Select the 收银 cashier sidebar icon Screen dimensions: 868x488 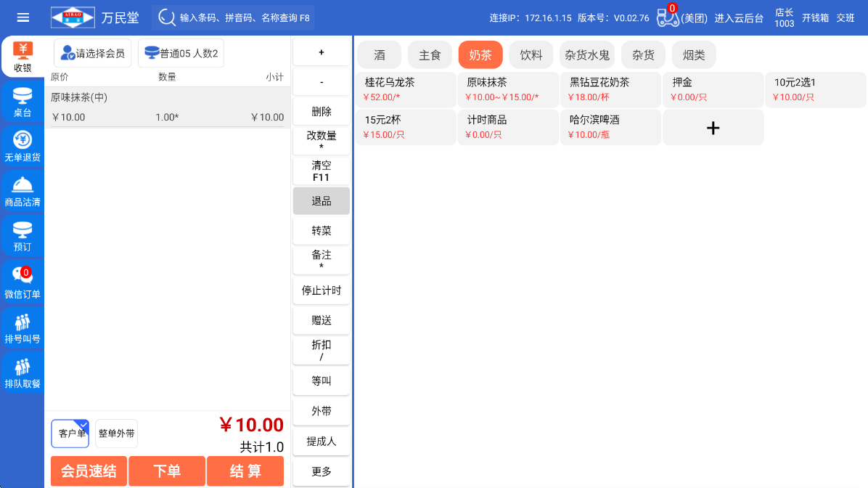click(x=22, y=57)
